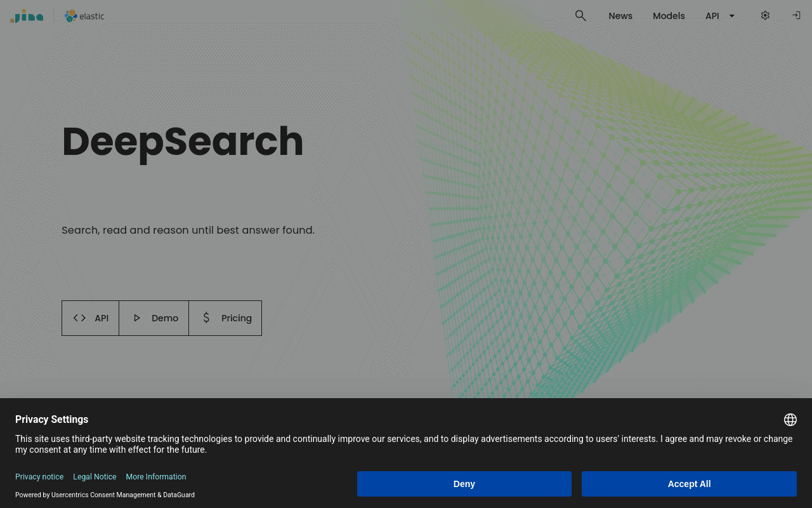Screen dimensions: 812x508
Task: Click the login icon
Action: (796, 15)
